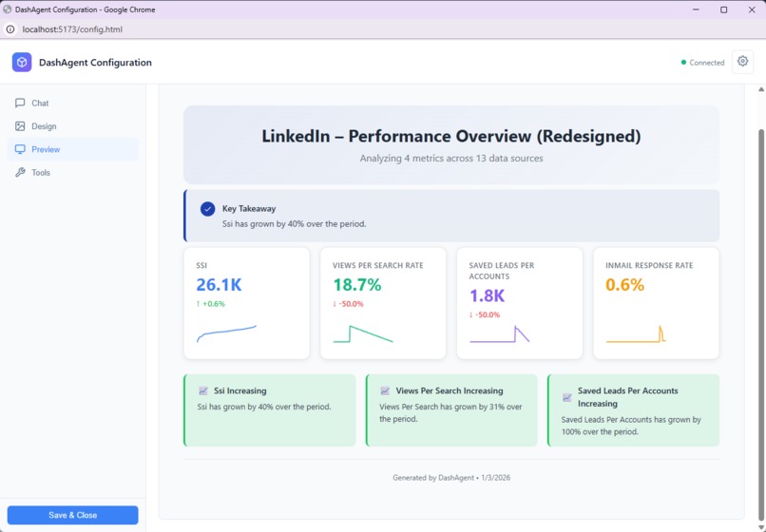Click the SSI blue sparkline chart

(226, 333)
